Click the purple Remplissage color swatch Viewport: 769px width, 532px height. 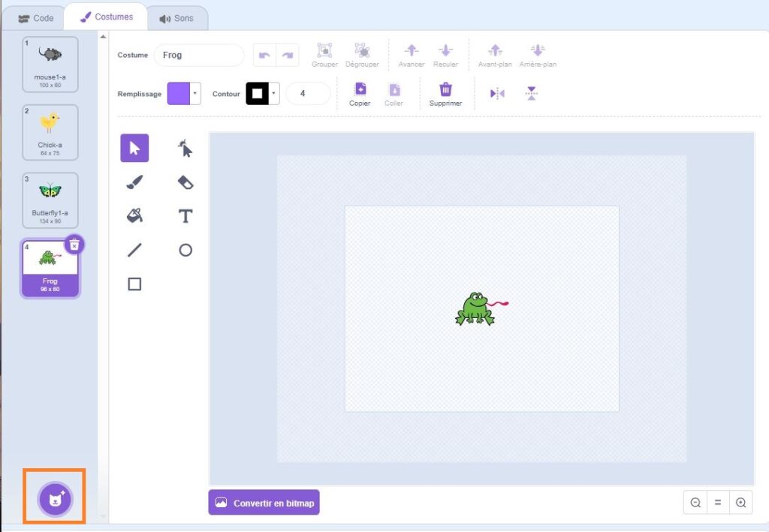click(178, 94)
